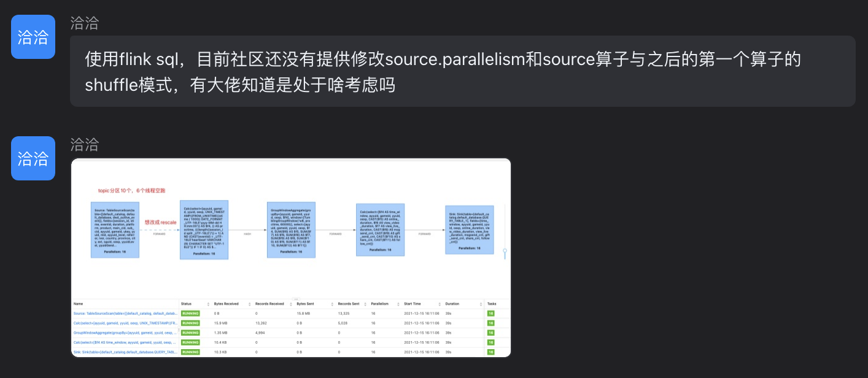Click the RUNNING badge in GroupWindowAggregate row
The height and width of the screenshot is (378, 868).
pyautogui.click(x=190, y=333)
